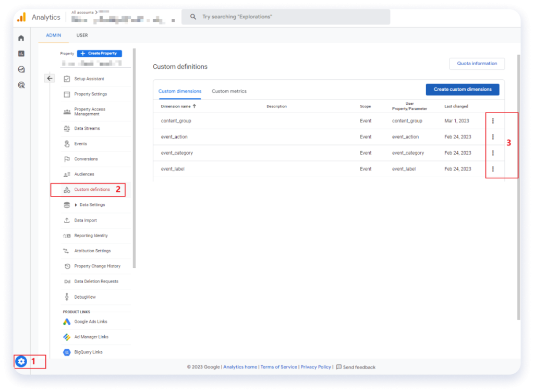The height and width of the screenshot is (392, 534).
Task: Open three-dot menu for event_action row
Action: coord(493,137)
